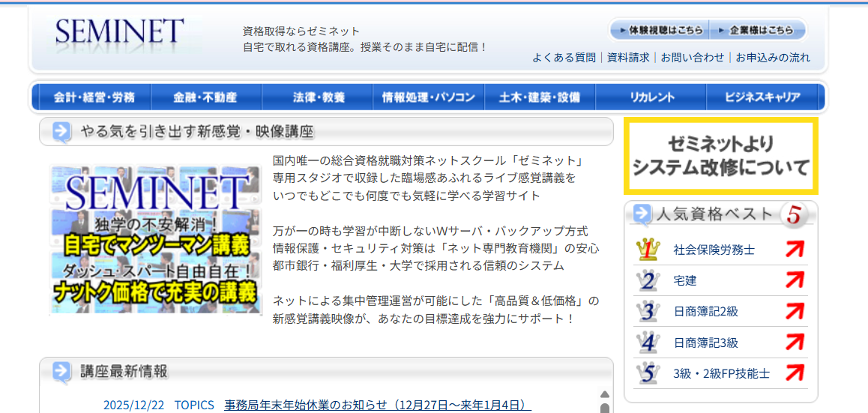
Task: Select the ビジネスキャリア navigation item
Action: tap(762, 97)
